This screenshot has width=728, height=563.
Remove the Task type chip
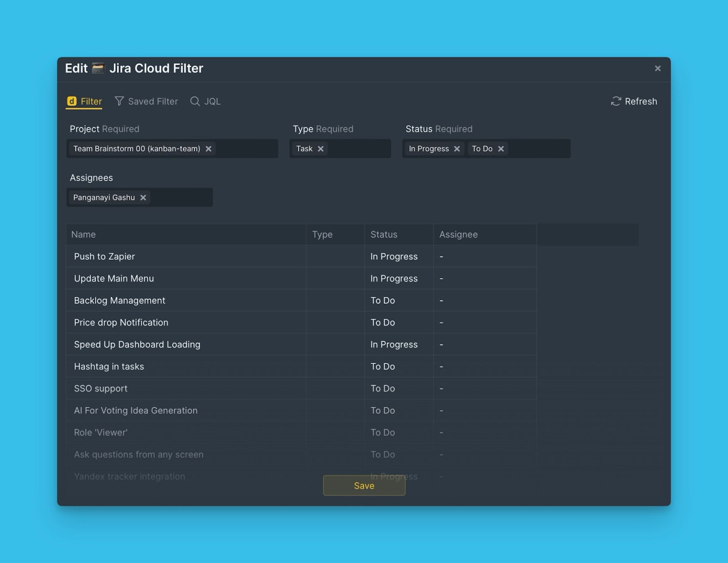321,149
